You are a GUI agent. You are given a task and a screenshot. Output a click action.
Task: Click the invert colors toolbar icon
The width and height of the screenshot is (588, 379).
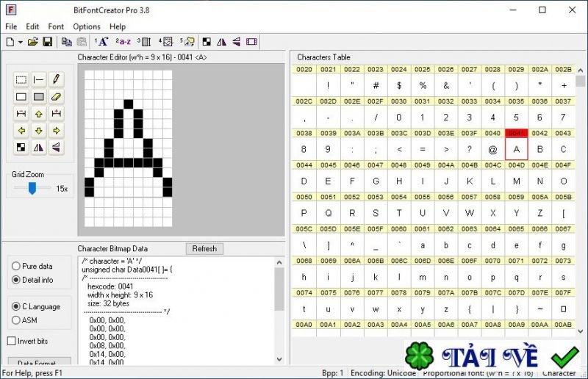[x=207, y=42]
